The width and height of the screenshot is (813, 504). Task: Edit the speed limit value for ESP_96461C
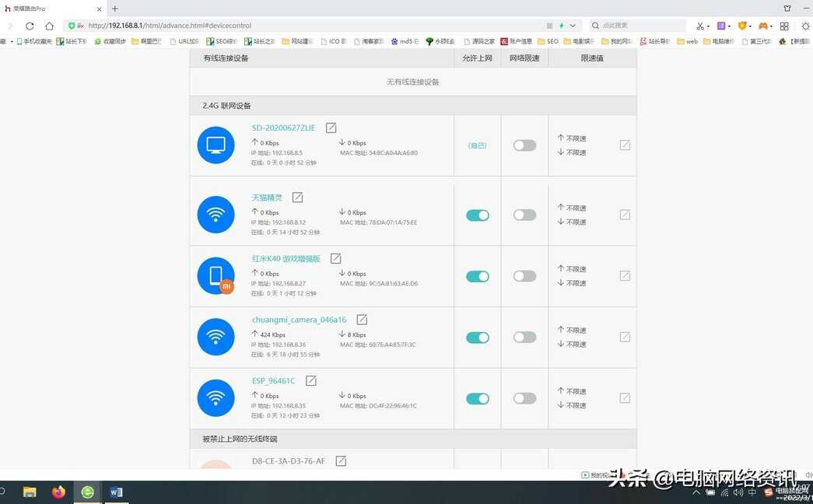[625, 398]
